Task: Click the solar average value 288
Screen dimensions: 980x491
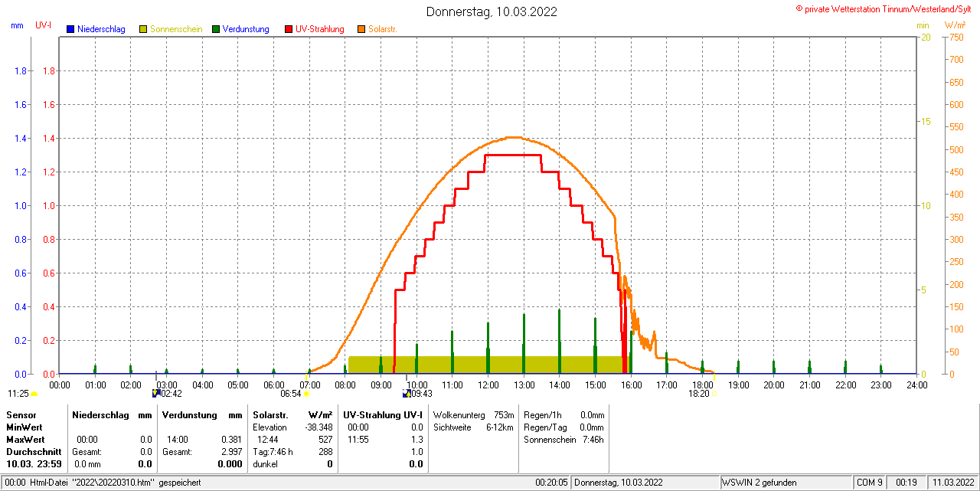Action: (x=325, y=452)
